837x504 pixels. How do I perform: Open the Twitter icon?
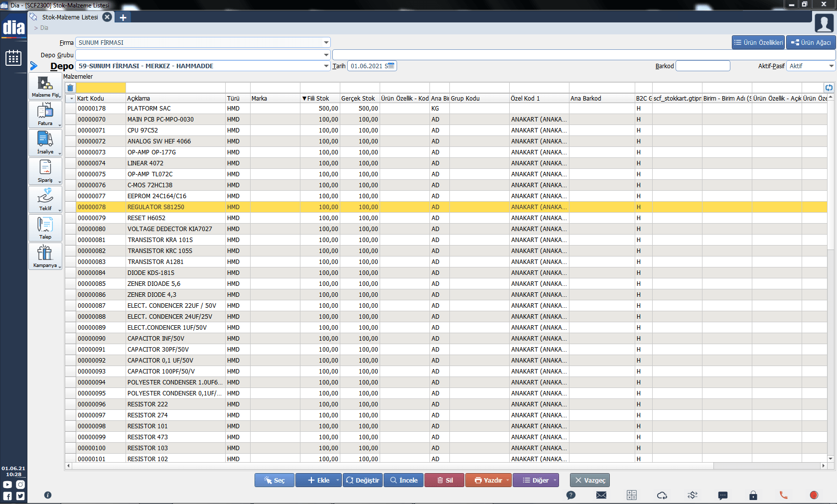coord(20,496)
